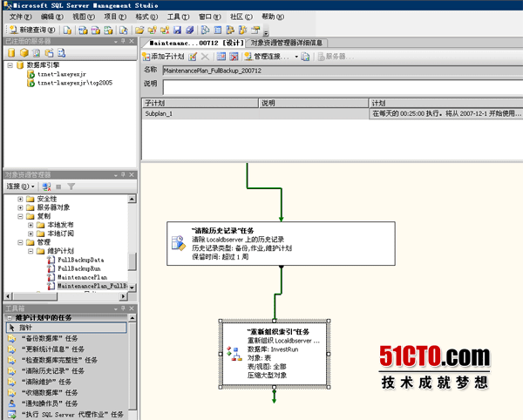Select trnet-laxeyexjr\top2005 registered server
Screen dimensions: 523x420
tap(73, 85)
